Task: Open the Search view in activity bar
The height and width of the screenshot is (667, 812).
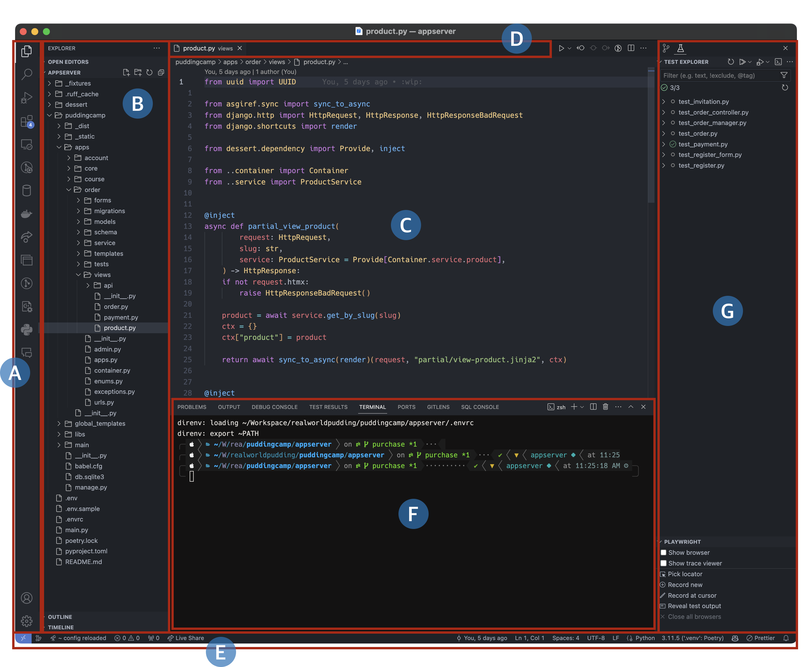Action: pyautogui.click(x=26, y=74)
